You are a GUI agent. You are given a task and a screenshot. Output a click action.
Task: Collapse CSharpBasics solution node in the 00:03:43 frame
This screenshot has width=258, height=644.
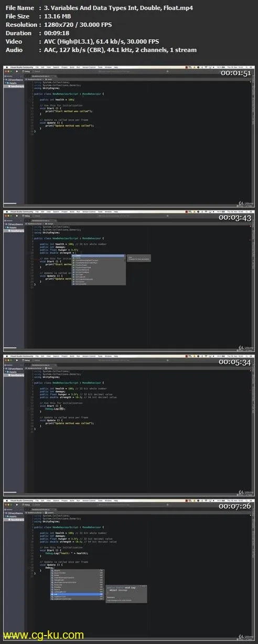(x=5, y=224)
